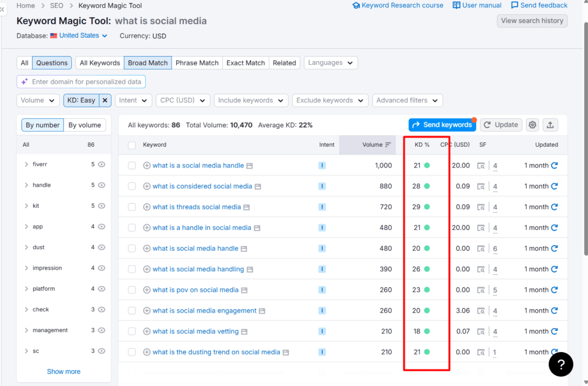Image resolution: width=588 pixels, height=386 pixels.
Task: Open the Keyword Research course link
Action: (x=398, y=6)
